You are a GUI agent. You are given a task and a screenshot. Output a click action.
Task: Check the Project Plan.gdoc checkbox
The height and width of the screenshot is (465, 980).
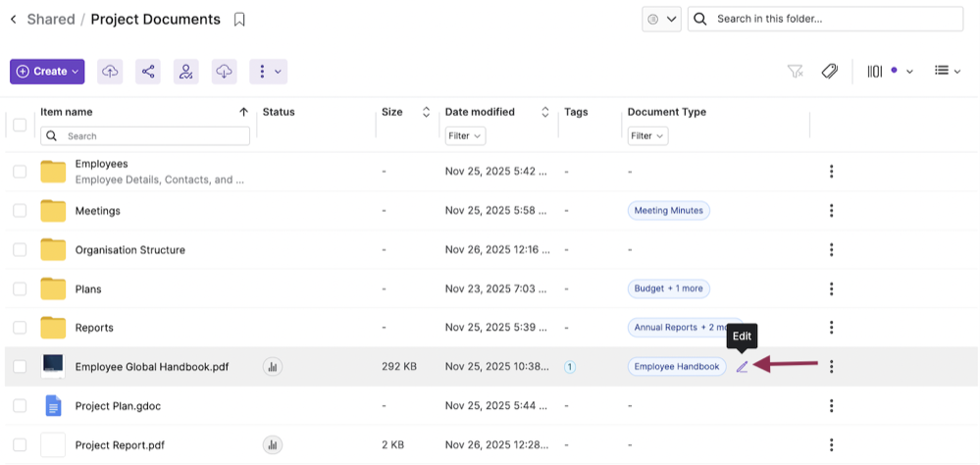click(20, 406)
